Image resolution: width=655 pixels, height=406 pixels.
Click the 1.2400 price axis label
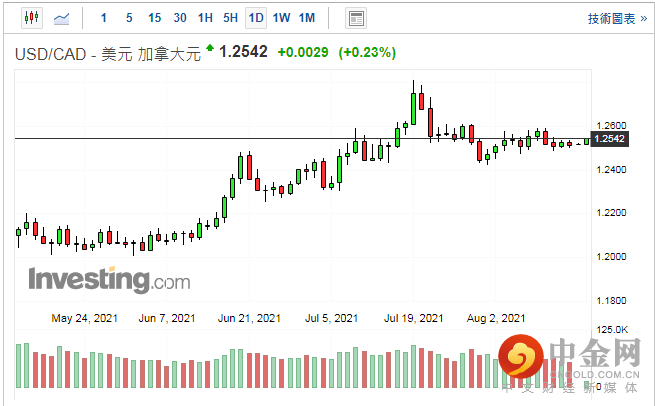coord(611,170)
